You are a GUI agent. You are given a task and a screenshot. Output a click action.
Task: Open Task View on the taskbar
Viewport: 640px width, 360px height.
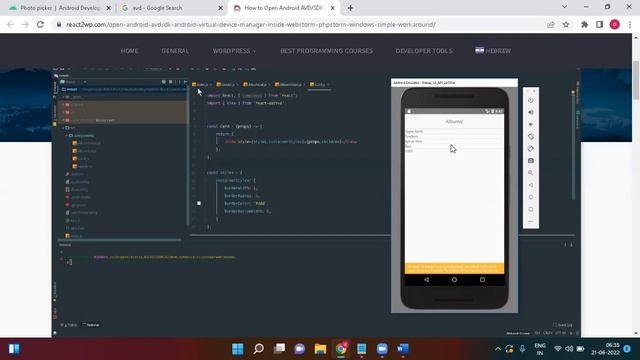279,349
